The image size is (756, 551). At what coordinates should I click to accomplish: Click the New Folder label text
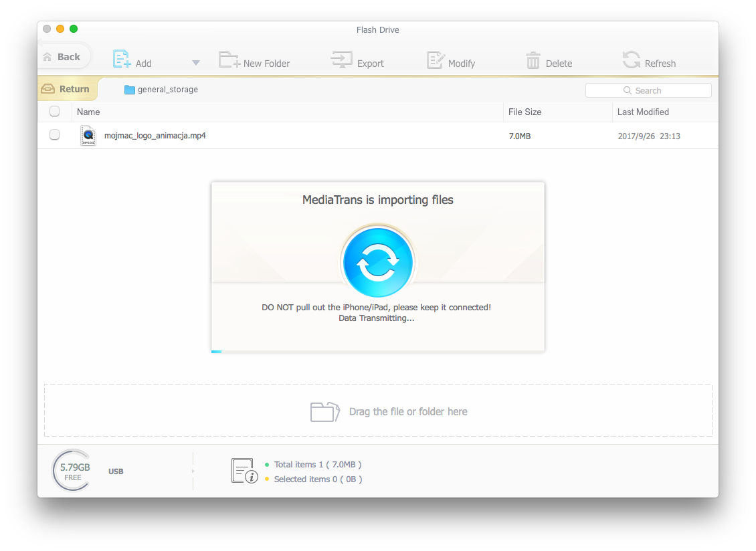[267, 64]
